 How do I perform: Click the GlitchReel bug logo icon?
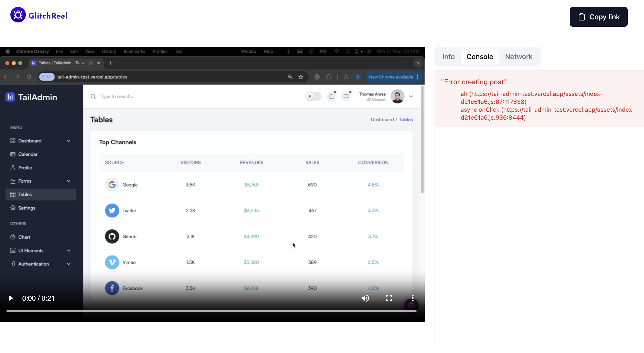[x=18, y=15]
